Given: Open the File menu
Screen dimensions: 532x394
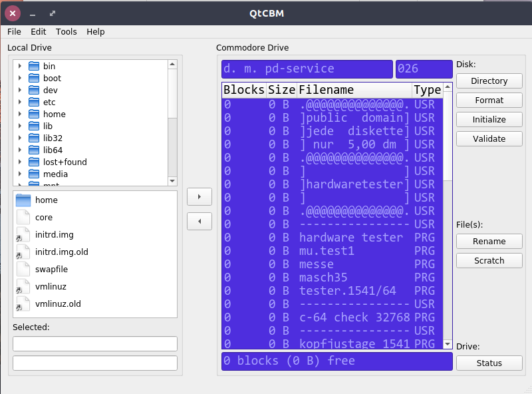Looking at the screenshot, I should (14, 32).
